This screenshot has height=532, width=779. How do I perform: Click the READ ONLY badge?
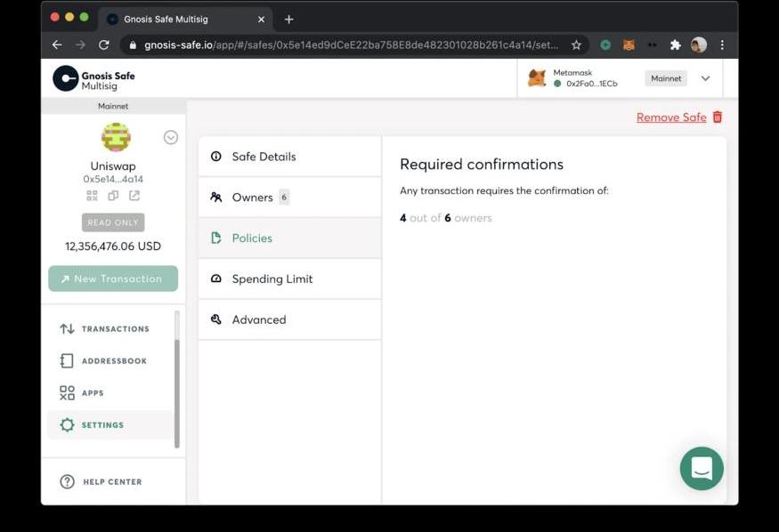pyautogui.click(x=113, y=222)
